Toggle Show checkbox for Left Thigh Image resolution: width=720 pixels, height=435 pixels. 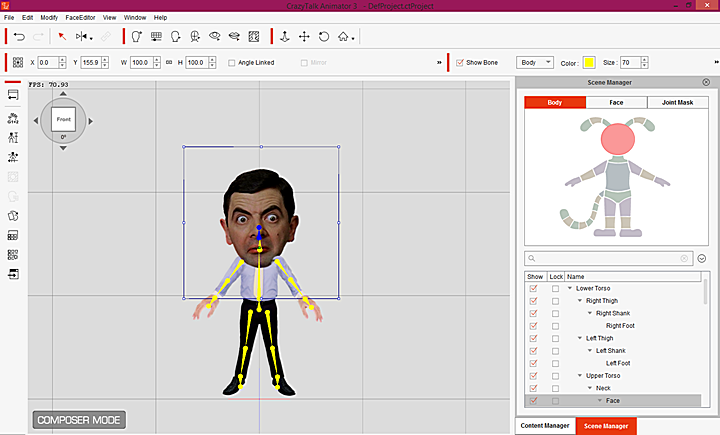(533, 339)
